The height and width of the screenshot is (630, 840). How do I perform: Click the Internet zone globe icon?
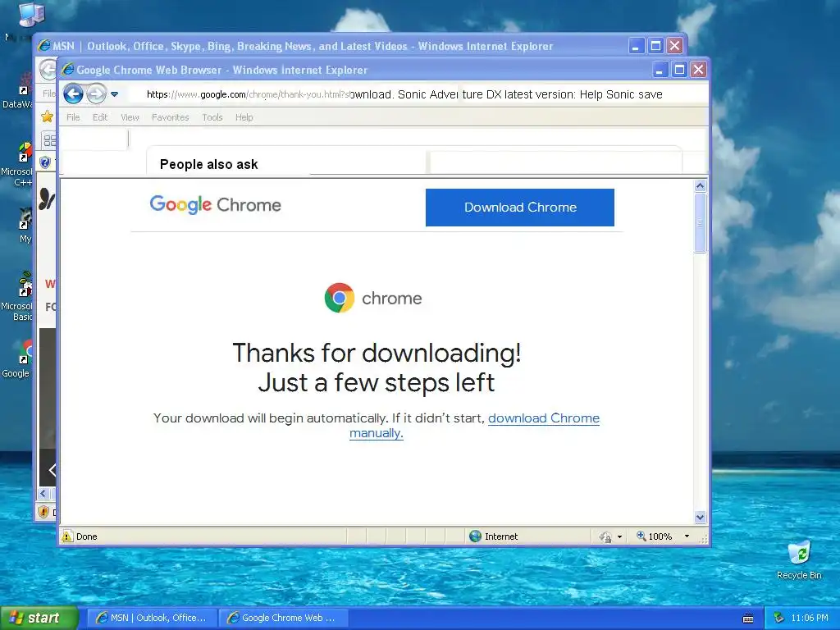coord(475,536)
